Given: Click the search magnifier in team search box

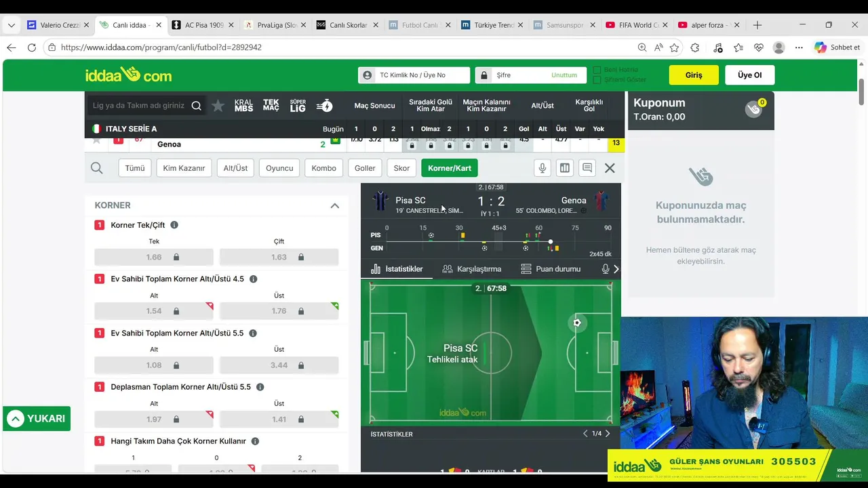Looking at the screenshot, I should point(196,106).
